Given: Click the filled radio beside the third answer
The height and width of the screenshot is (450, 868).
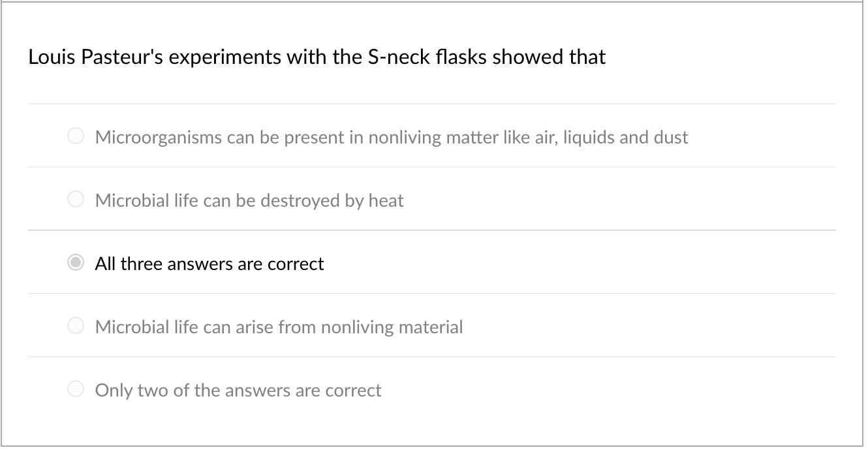Looking at the screenshot, I should [x=75, y=262].
